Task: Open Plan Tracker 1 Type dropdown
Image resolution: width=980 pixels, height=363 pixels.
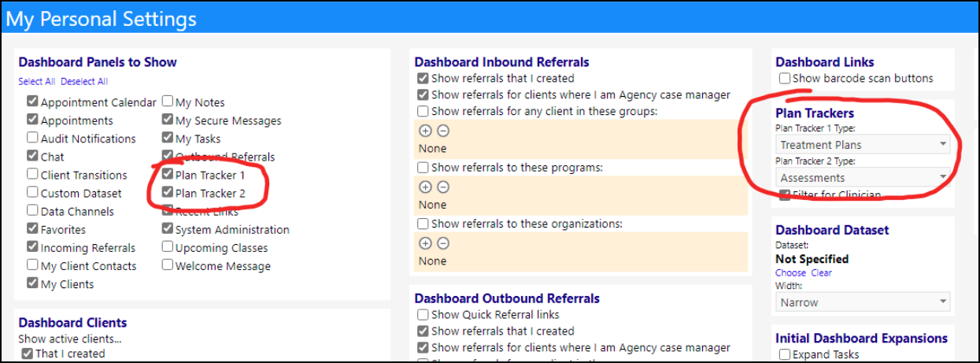Action: click(x=863, y=145)
